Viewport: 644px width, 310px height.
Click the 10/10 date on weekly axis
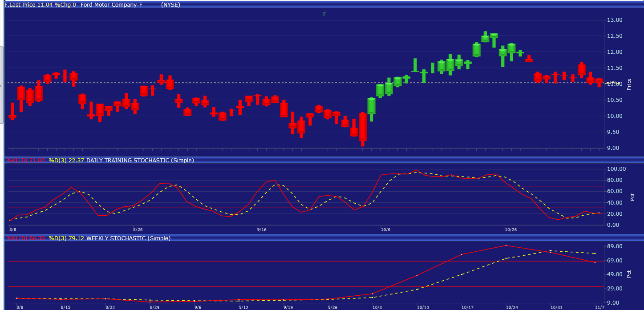[423, 307]
